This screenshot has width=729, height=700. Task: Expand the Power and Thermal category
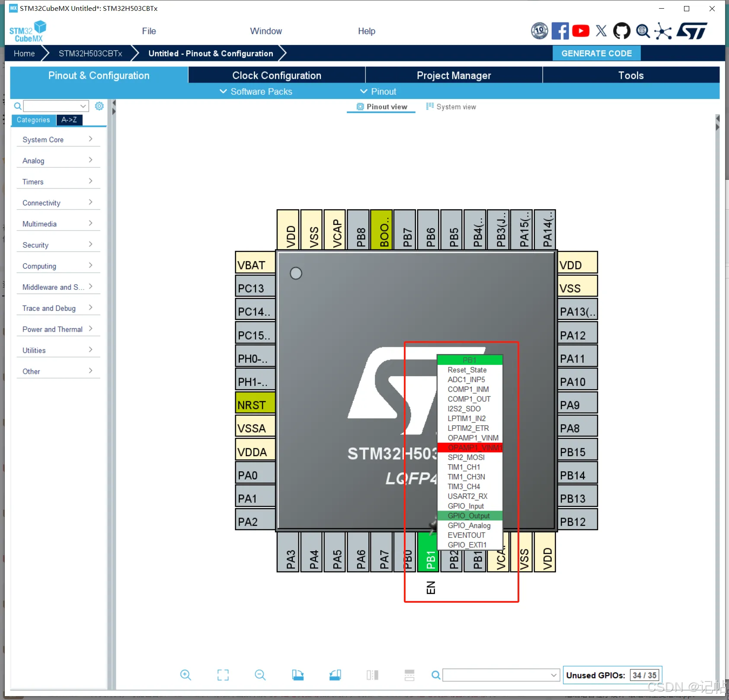pos(58,329)
